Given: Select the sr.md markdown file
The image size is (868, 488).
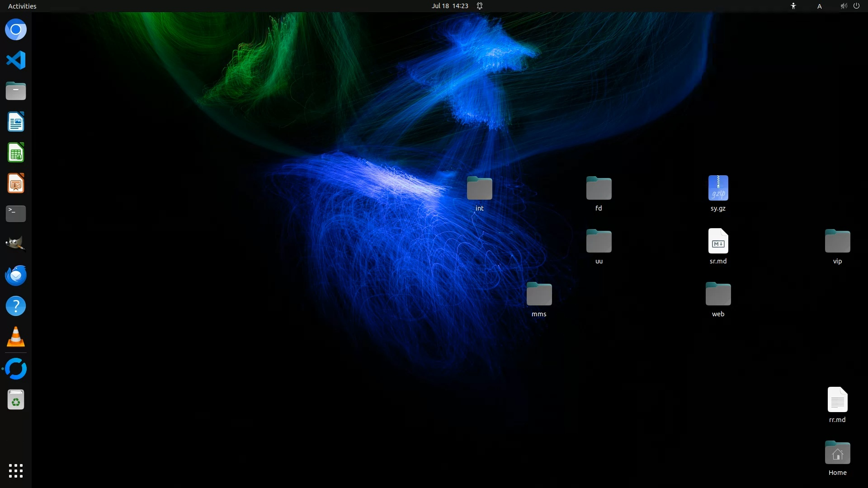Looking at the screenshot, I should coord(718,242).
